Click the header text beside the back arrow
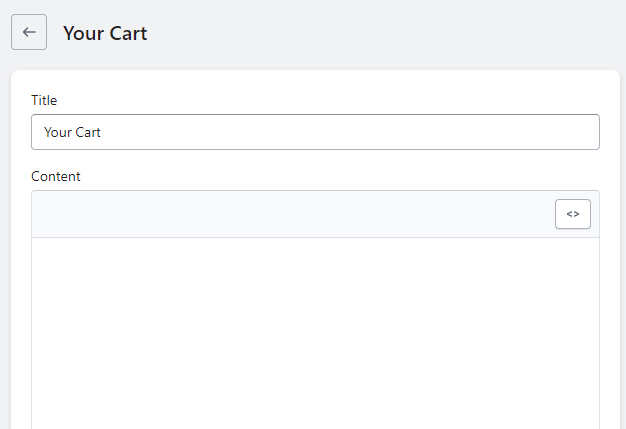626x429 pixels. point(105,33)
